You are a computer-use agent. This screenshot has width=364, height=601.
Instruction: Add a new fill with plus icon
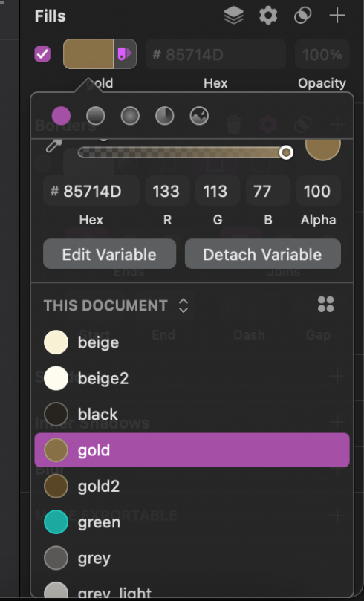click(337, 16)
